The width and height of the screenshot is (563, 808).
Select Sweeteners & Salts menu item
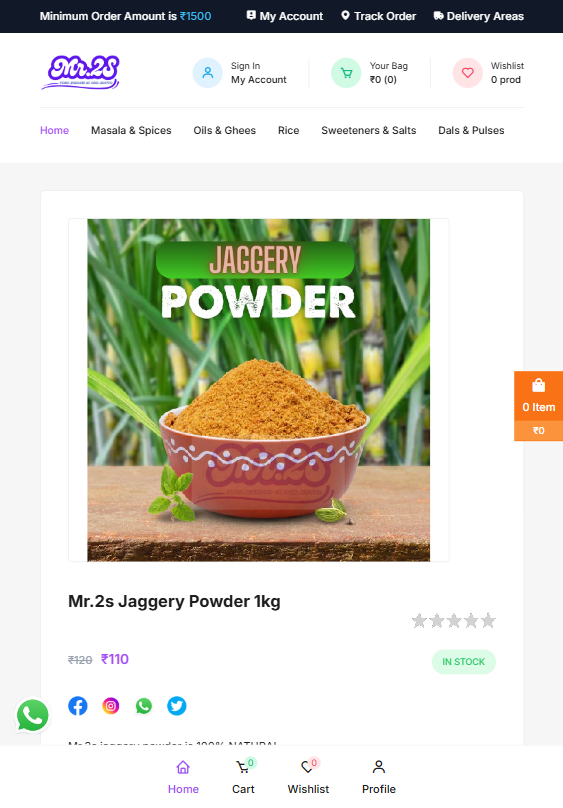click(369, 130)
